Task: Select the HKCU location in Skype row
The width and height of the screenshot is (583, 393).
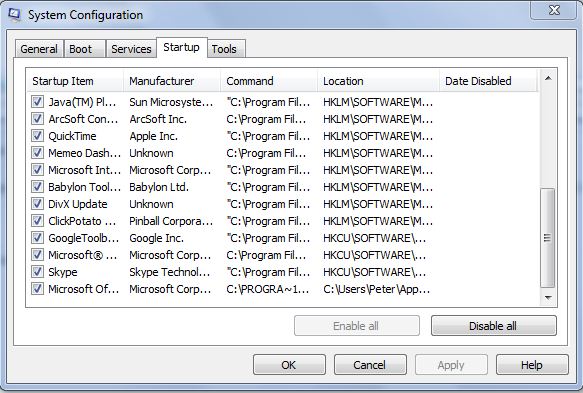Action: [374, 272]
